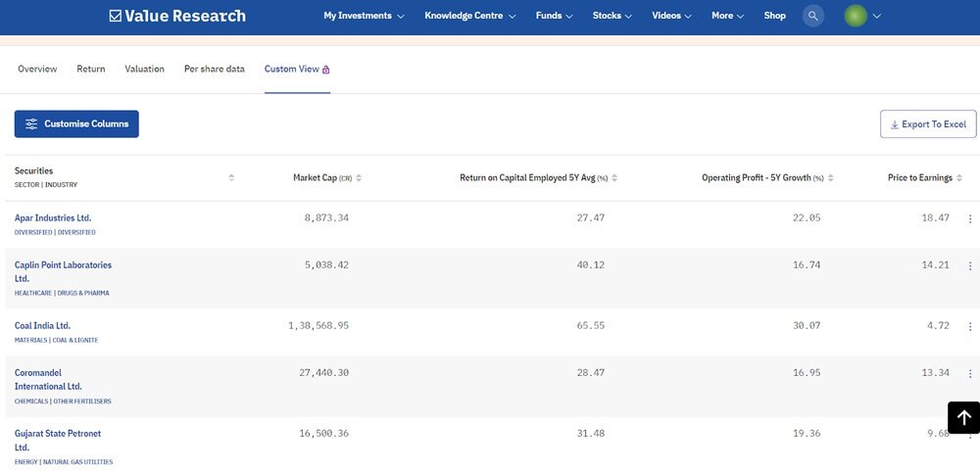This screenshot has height=476, width=980.
Task: Open three-dot menu for Apar Industries row
Action: (x=970, y=218)
